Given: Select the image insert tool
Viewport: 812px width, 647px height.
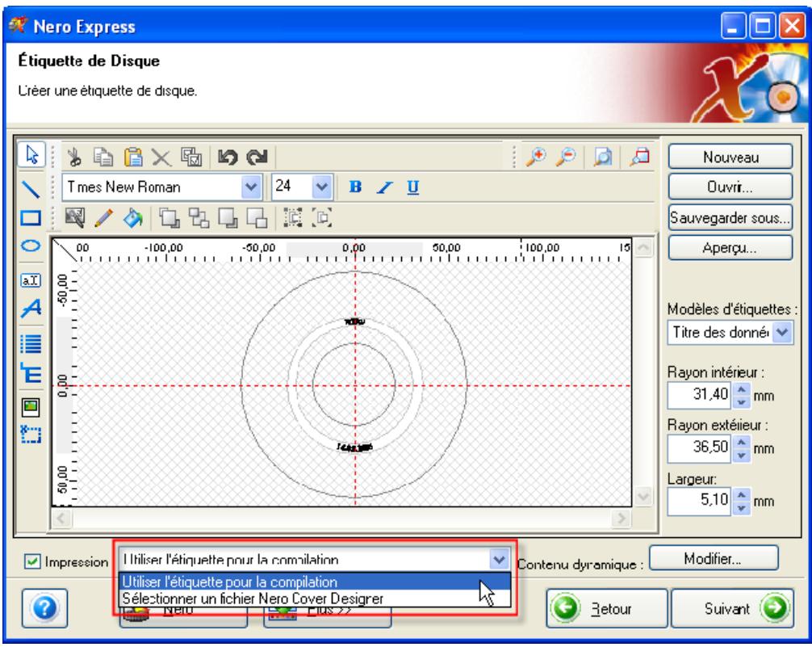Looking at the screenshot, I should 31,406.
